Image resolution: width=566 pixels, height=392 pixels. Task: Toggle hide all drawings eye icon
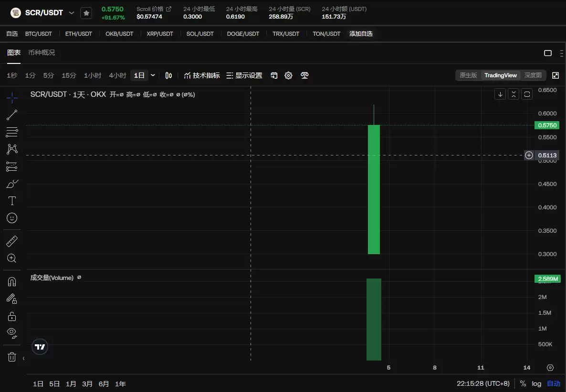point(12,332)
